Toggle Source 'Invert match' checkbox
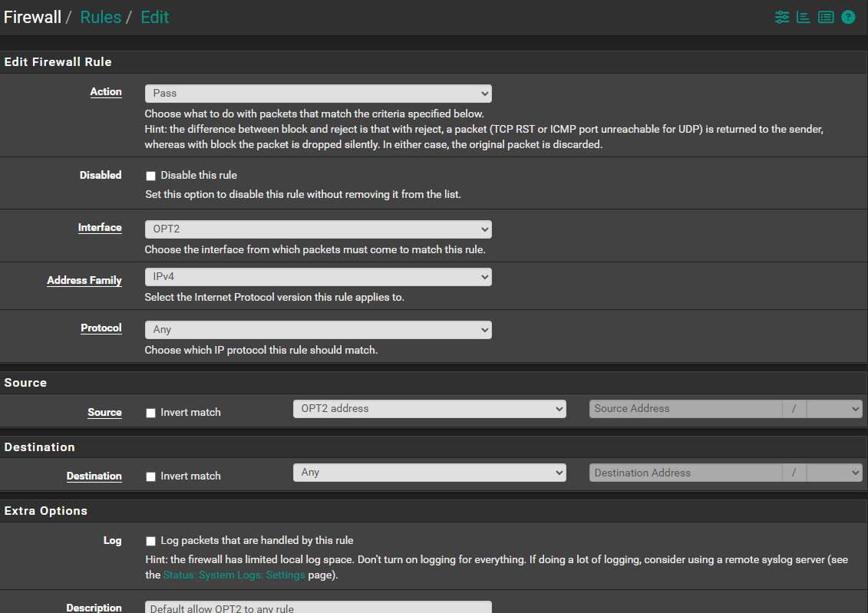This screenshot has width=868, height=613. click(x=150, y=413)
